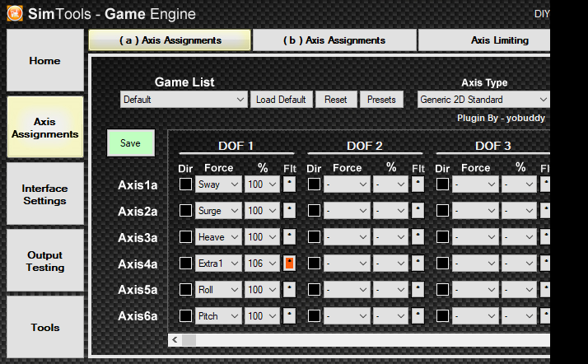The height and width of the screenshot is (364, 588).
Task: Open the Roll force dropdown for Axis5a
Action: tap(218, 289)
